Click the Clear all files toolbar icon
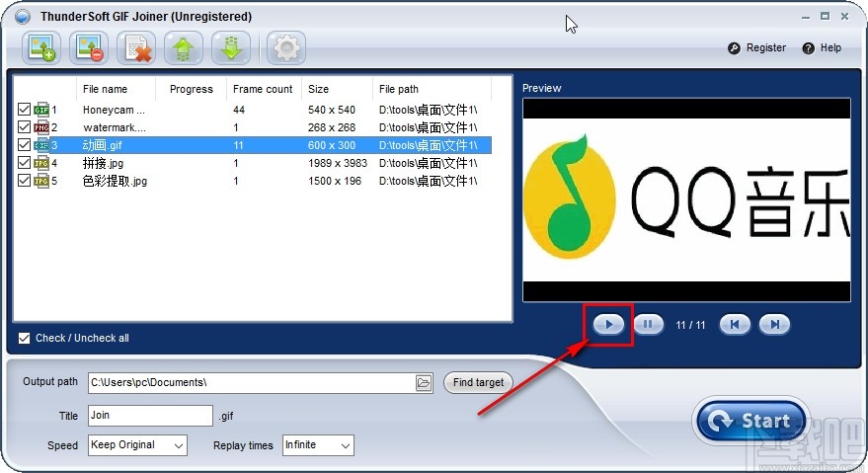Screen dimensions: 868x473 coord(136,48)
